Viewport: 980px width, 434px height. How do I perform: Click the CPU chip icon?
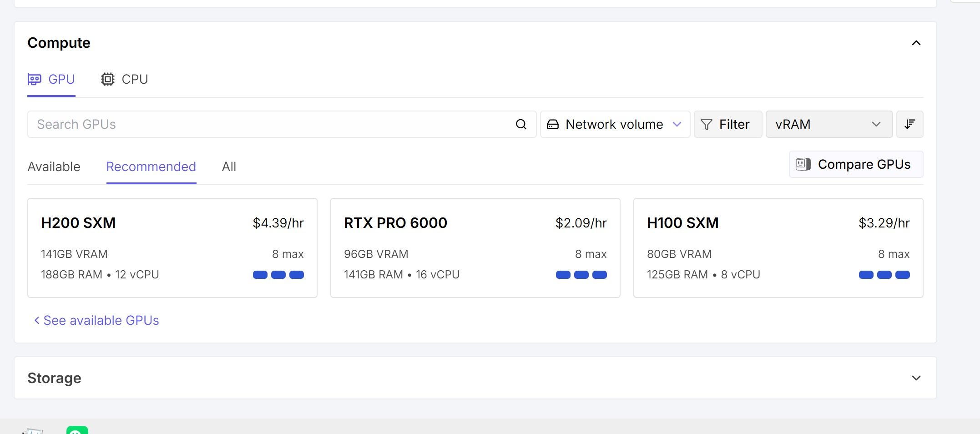[x=107, y=79]
